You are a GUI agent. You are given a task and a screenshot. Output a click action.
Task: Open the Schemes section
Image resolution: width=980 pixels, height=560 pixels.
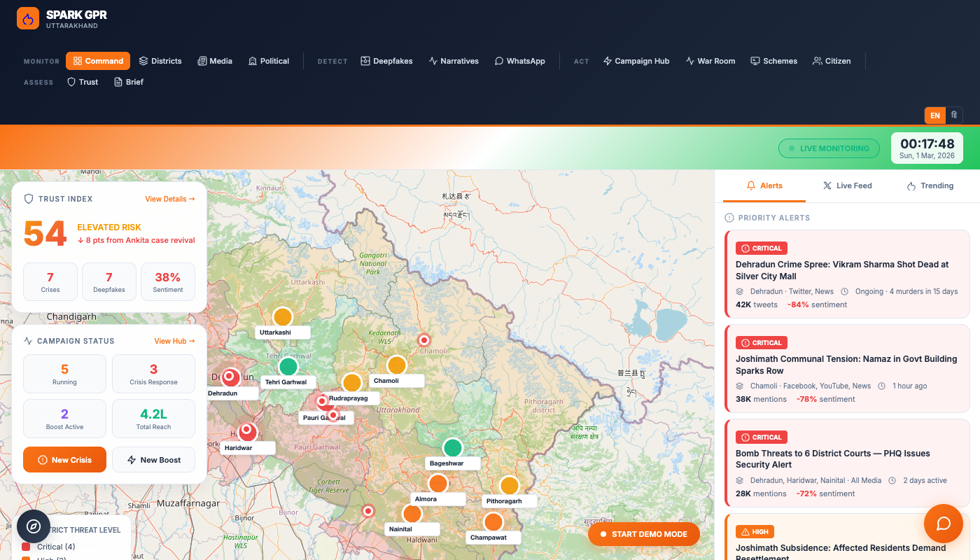773,61
